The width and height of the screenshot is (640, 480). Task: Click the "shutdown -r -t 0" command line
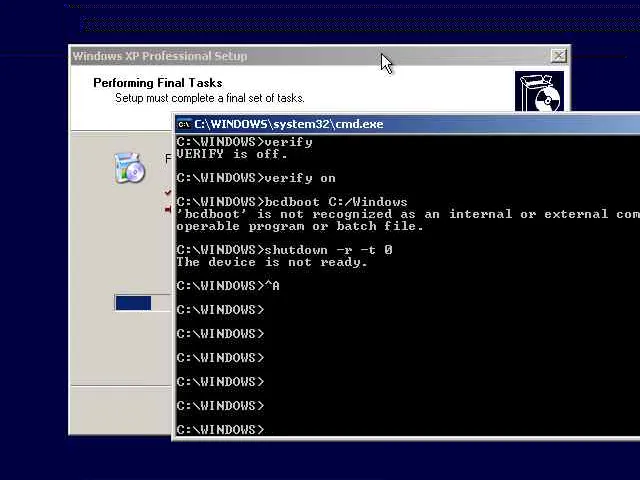tap(284, 250)
